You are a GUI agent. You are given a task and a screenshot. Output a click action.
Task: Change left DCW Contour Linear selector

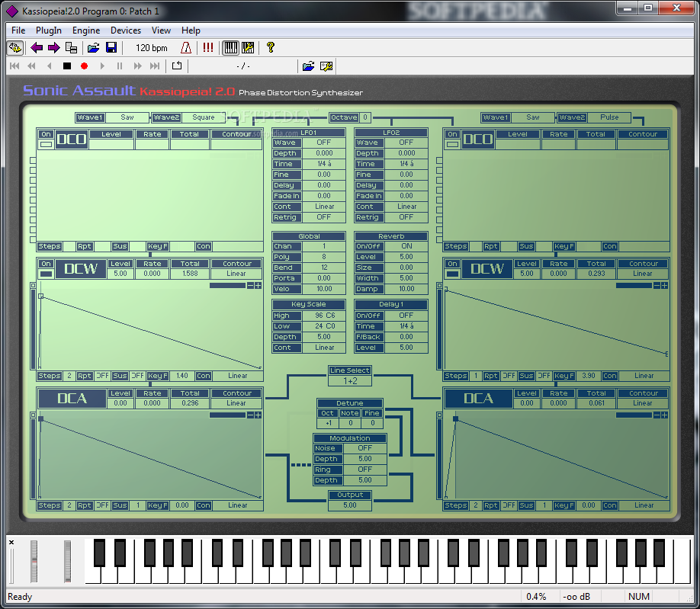point(236,274)
